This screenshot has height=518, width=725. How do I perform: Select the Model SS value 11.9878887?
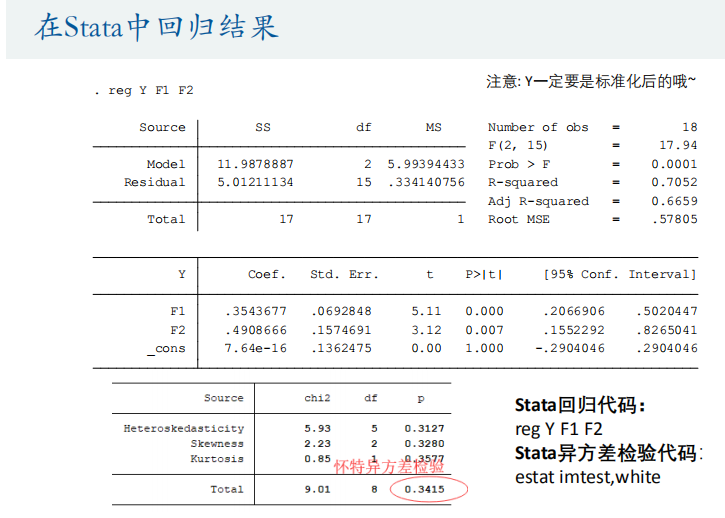pyautogui.click(x=255, y=164)
